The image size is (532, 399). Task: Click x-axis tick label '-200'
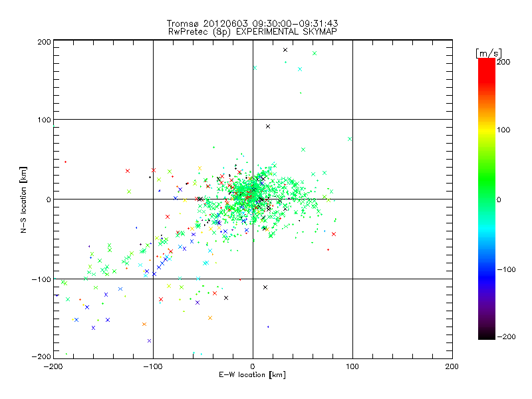pyautogui.click(x=53, y=367)
